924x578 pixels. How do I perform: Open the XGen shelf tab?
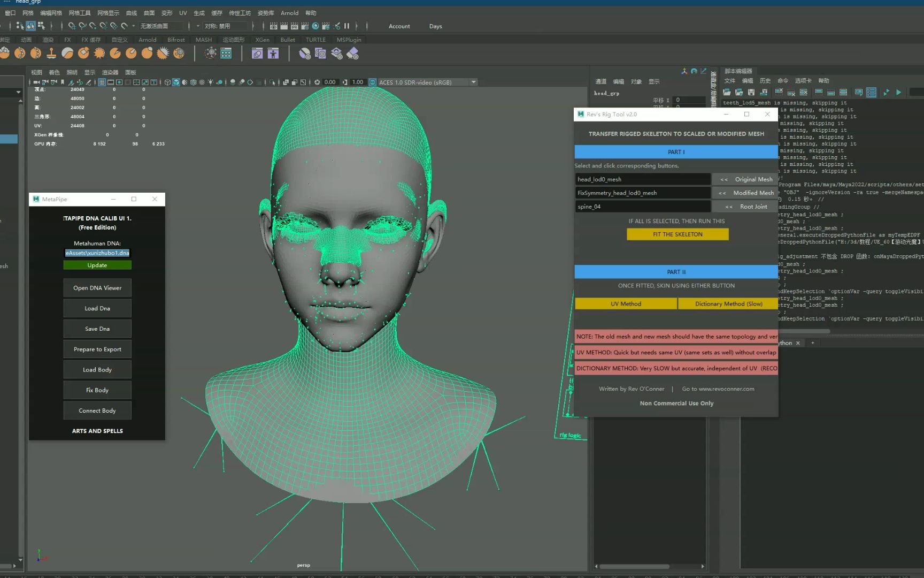pos(262,40)
